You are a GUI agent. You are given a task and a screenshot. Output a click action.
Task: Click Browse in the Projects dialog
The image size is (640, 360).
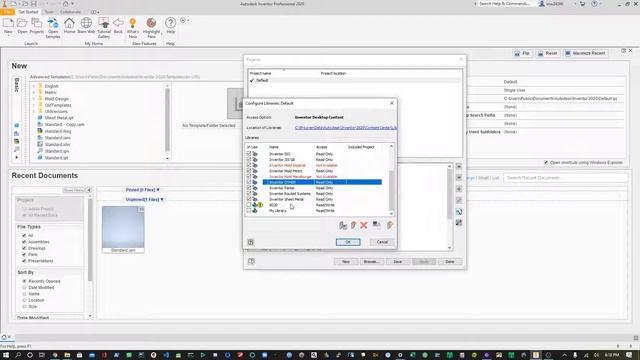click(371, 262)
